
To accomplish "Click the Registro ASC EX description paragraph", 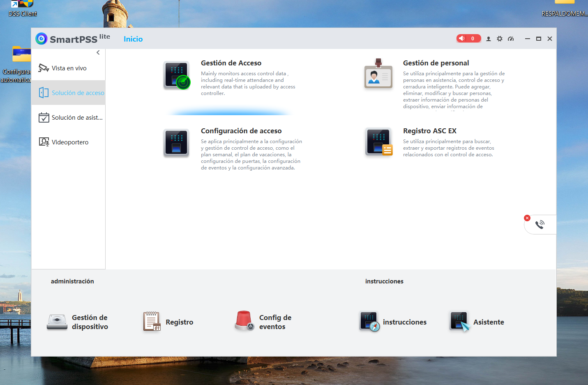I will 449,148.
